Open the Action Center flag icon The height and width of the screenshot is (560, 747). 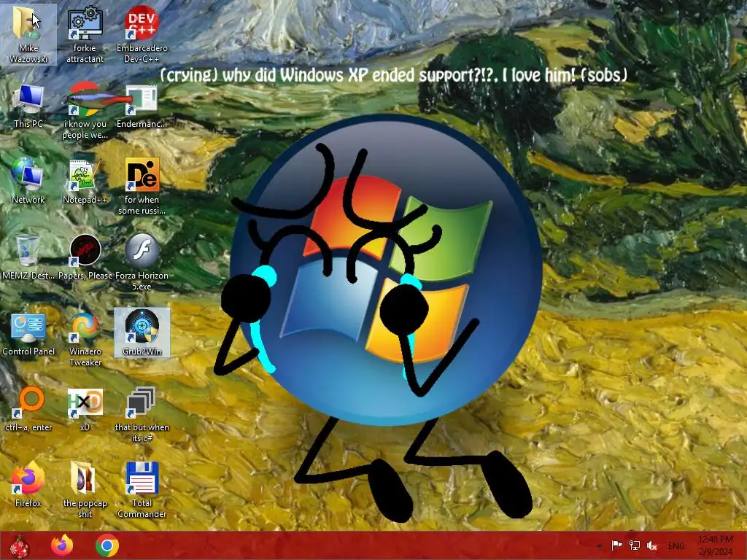tap(616, 545)
